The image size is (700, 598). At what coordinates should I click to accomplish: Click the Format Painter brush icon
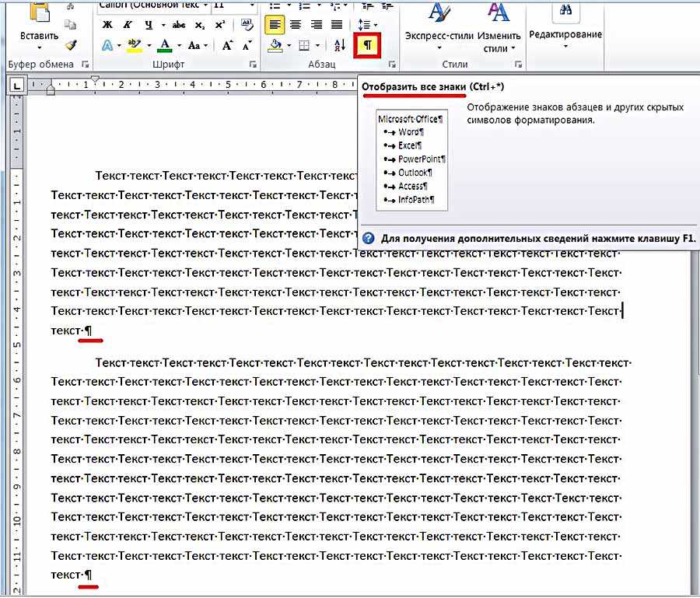[71, 46]
